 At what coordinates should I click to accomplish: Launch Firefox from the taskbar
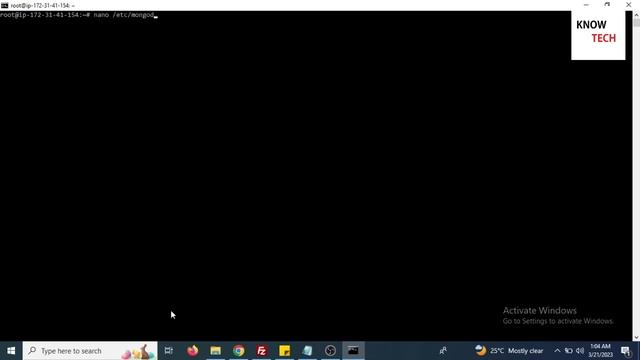click(x=193, y=351)
